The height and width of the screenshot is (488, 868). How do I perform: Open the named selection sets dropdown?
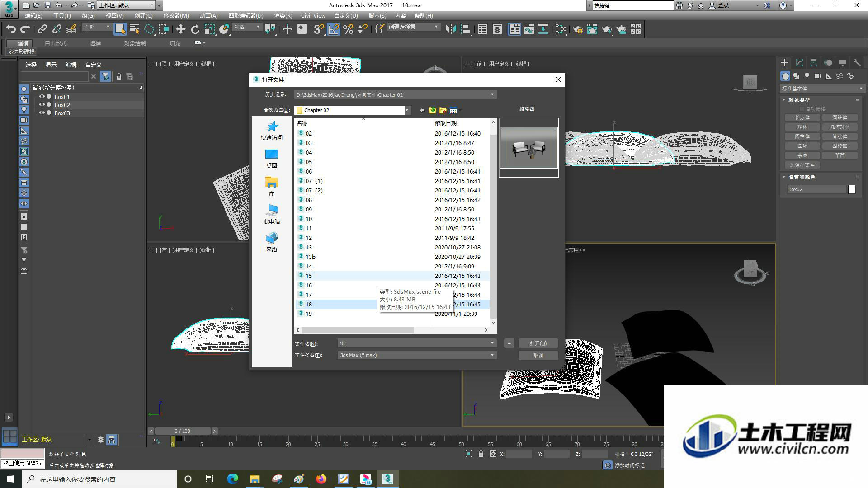tap(413, 27)
